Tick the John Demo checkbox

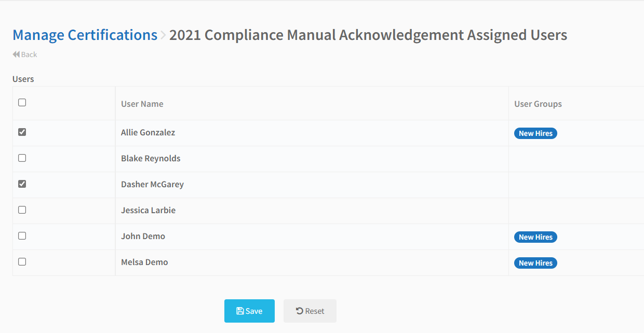(x=22, y=236)
